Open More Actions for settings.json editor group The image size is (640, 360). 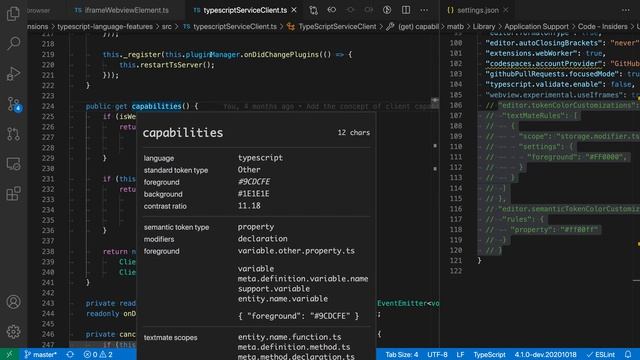(625, 10)
